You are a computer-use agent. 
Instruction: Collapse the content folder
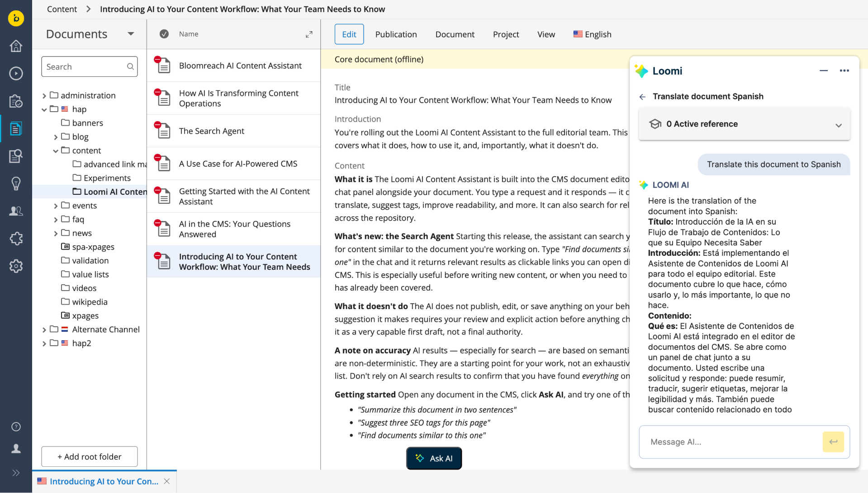coord(56,151)
